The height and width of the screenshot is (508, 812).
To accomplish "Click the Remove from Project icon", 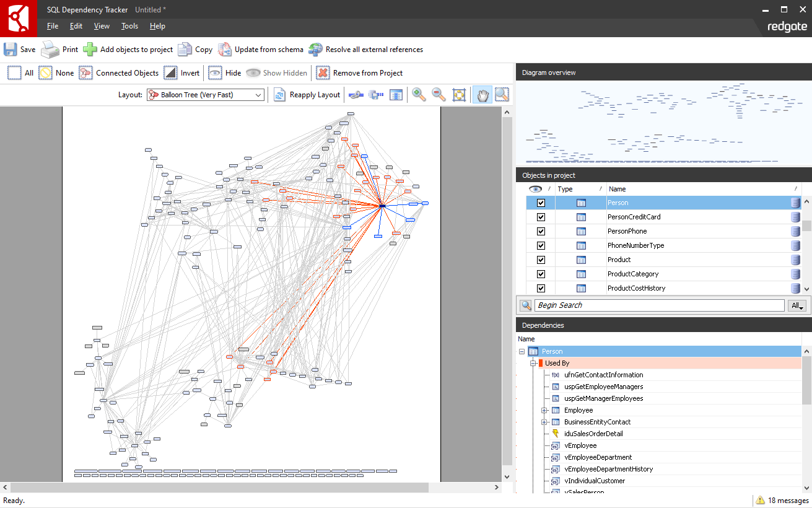I will (323, 73).
